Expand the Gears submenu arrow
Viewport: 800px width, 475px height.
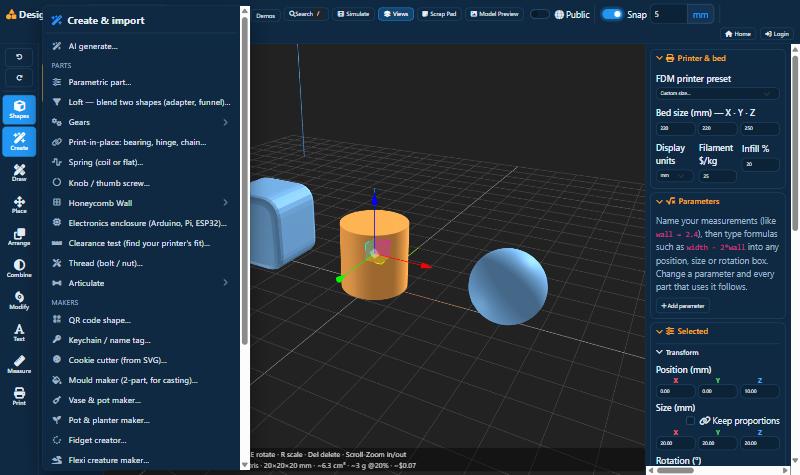click(x=225, y=122)
